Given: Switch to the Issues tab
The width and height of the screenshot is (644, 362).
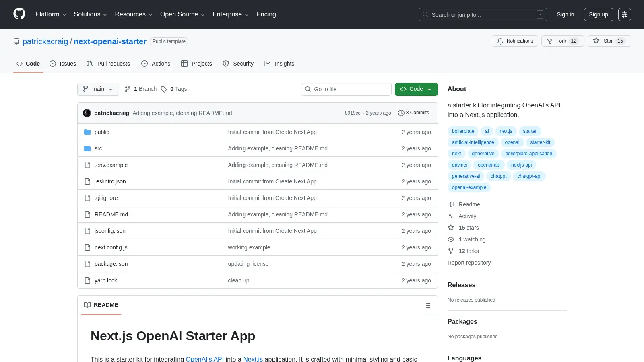Looking at the screenshot, I should pos(63,64).
